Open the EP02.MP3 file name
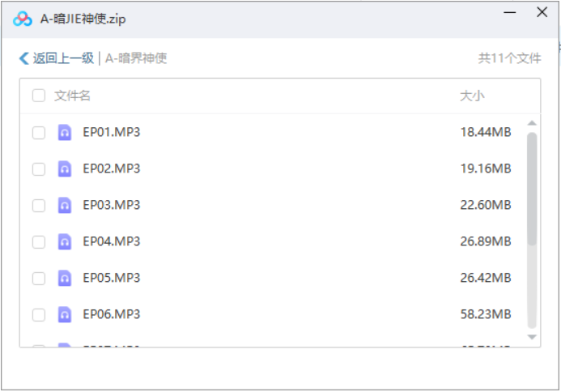The image size is (561, 392). pyautogui.click(x=112, y=168)
